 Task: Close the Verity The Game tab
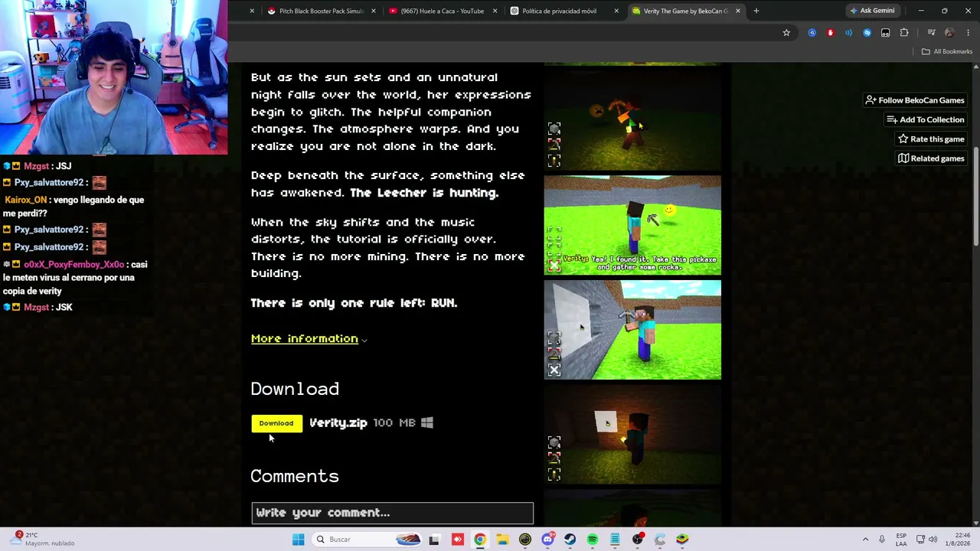click(x=738, y=11)
